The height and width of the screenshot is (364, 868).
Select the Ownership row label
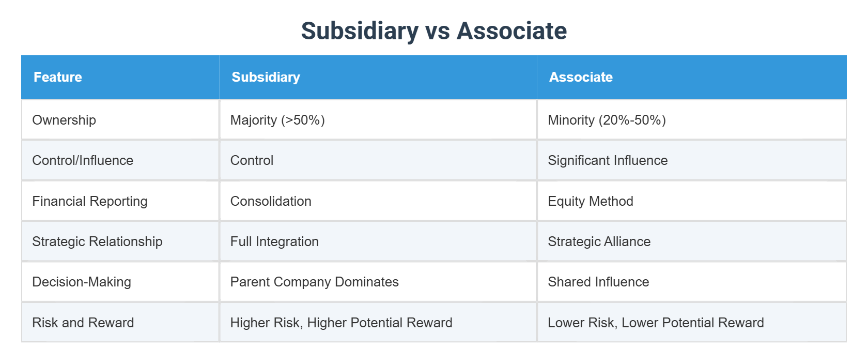click(64, 120)
